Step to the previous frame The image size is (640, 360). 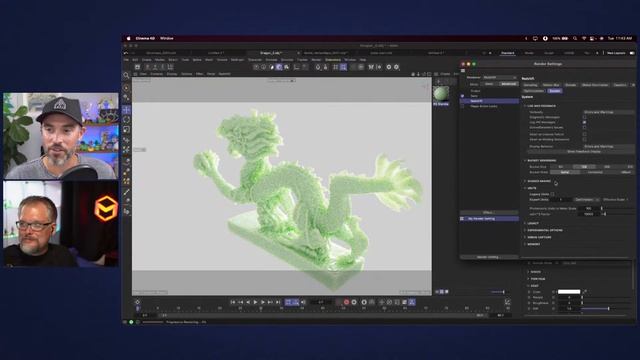[x=248, y=302]
